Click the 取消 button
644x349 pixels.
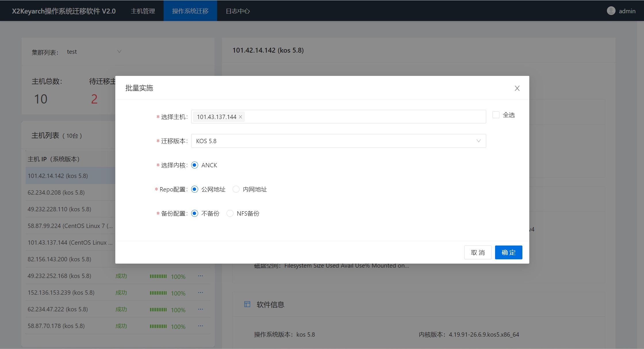478,252
